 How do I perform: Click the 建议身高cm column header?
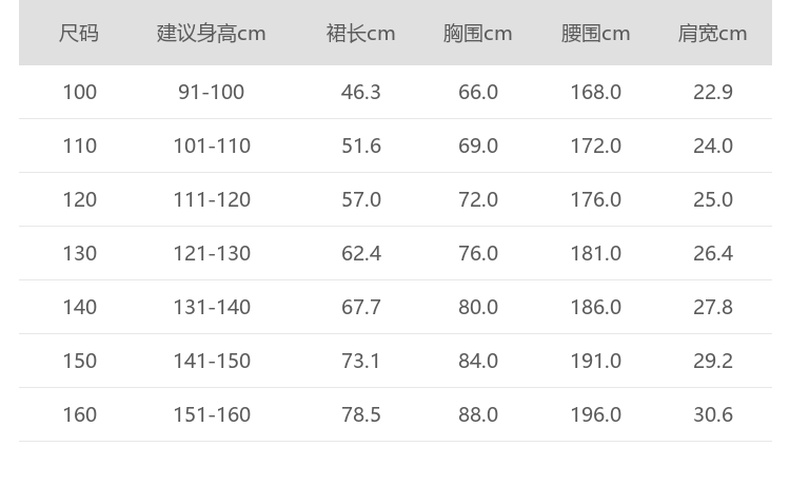pyautogui.click(x=211, y=33)
